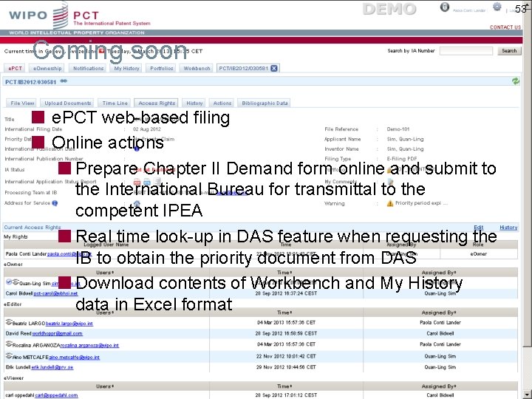
Task: Open the Actions sub-tab
Action: (x=222, y=103)
